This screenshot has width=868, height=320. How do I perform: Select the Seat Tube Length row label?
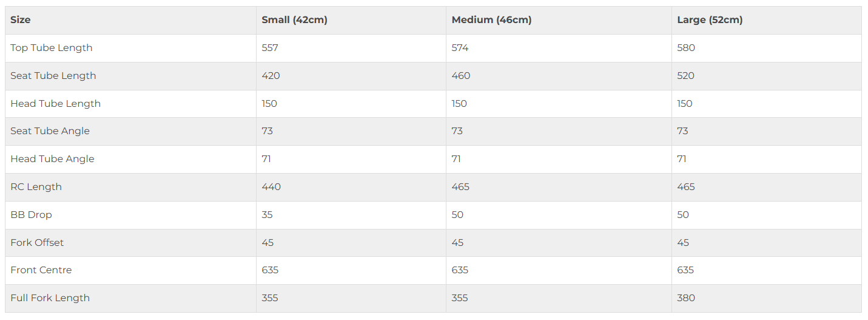[x=53, y=76]
